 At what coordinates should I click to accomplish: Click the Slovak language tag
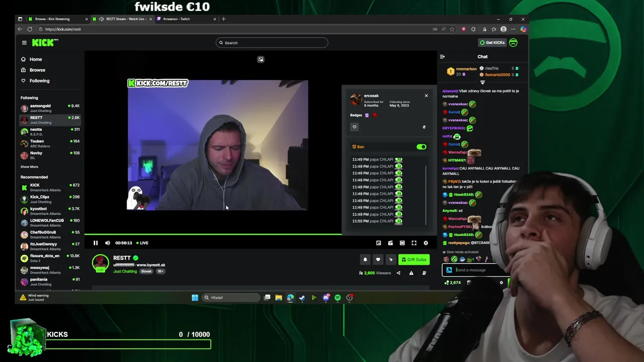pos(146,271)
